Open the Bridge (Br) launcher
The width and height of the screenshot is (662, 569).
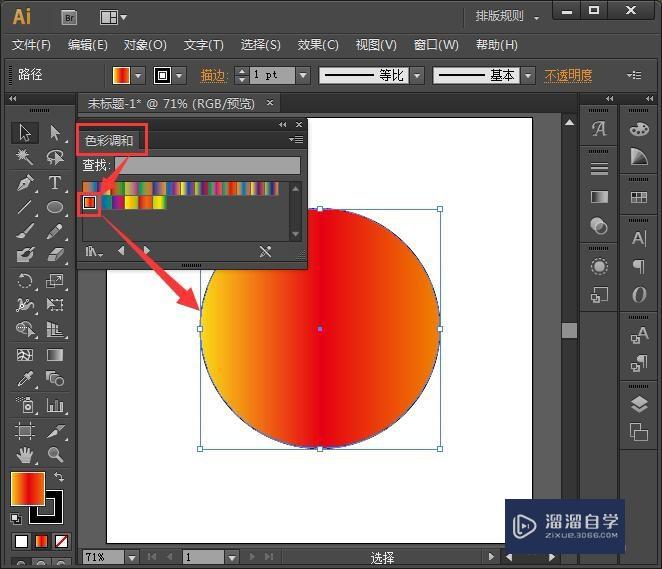[x=70, y=17]
